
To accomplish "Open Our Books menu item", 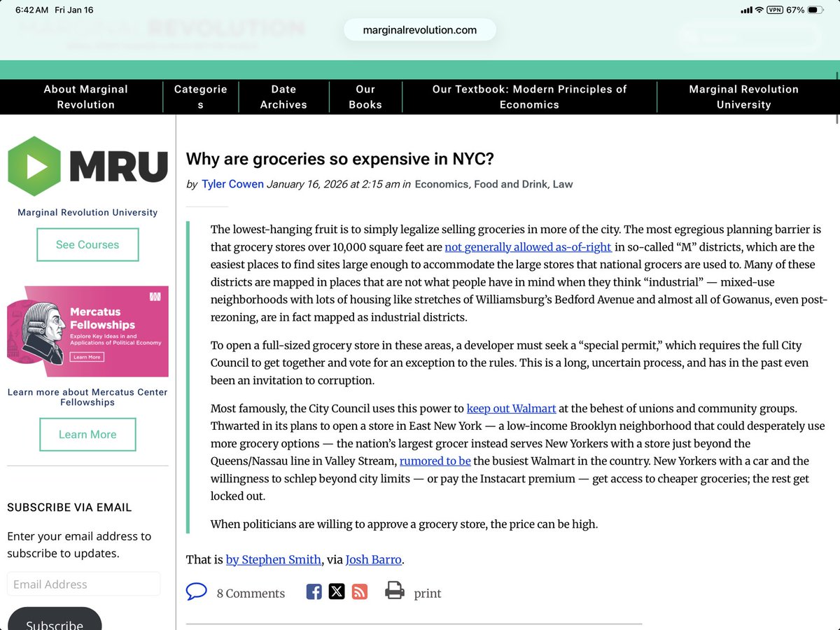I will pos(365,97).
